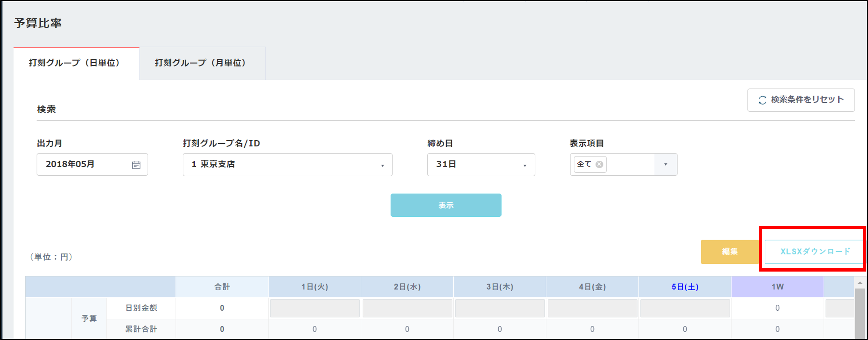This screenshot has height=340, width=868.
Task: Click the yellow 編集 button
Action: [729, 252]
